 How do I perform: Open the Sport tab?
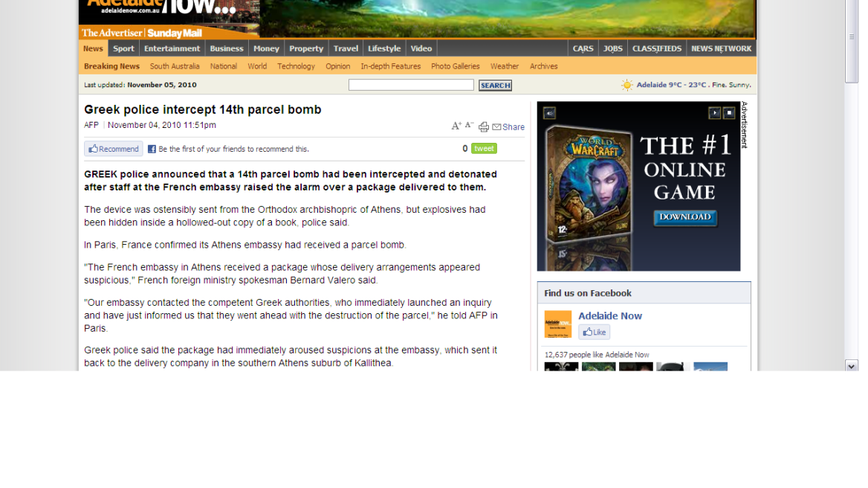tap(123, 48)
